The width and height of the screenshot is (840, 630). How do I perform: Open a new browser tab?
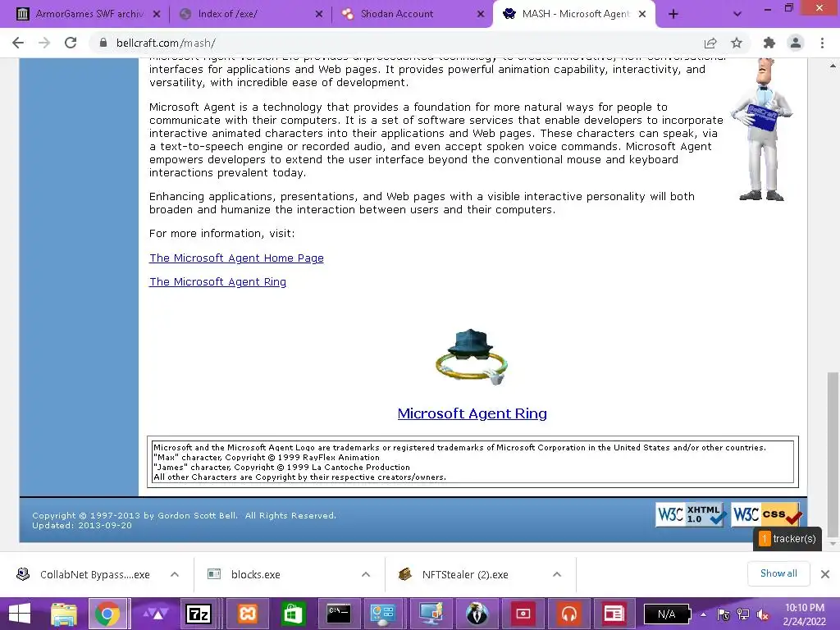point(673,14)
